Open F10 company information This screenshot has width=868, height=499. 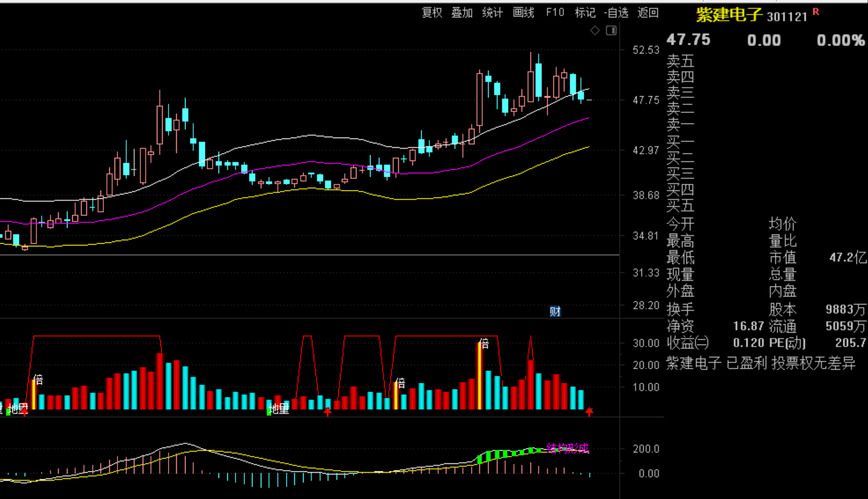pos(554,13)
